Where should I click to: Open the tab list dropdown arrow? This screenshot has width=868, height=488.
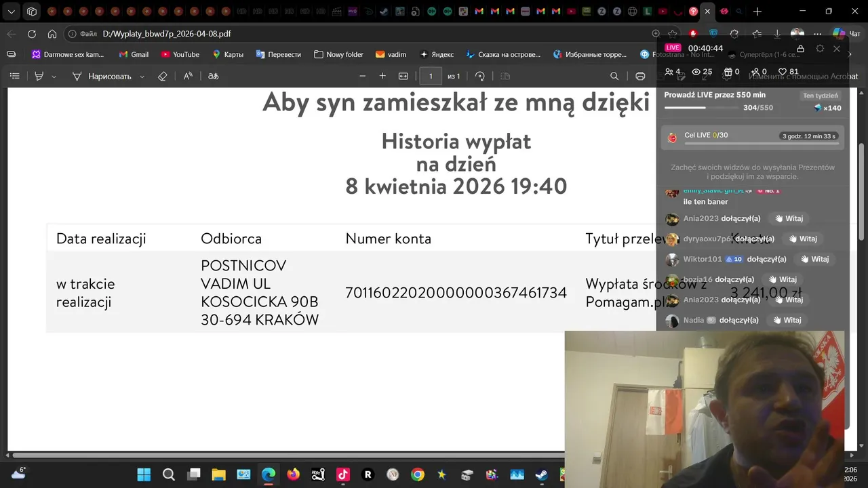point(12,12)
